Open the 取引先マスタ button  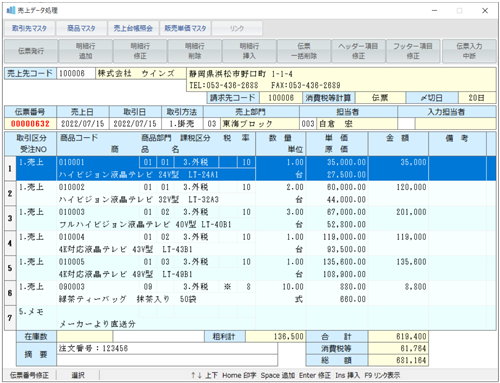29,28
